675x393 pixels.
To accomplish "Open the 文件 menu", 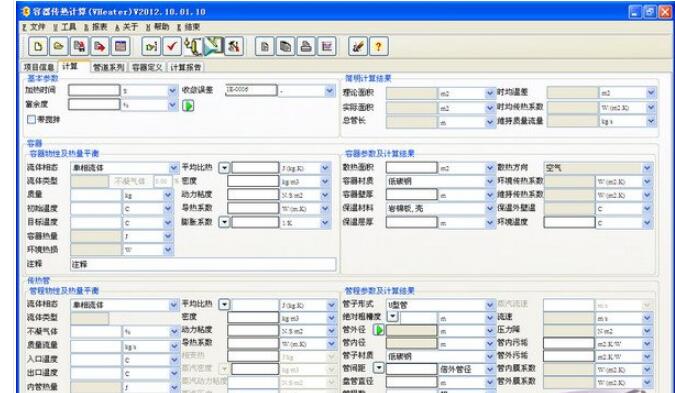I will pyautogui.click(x=34, y=27).
